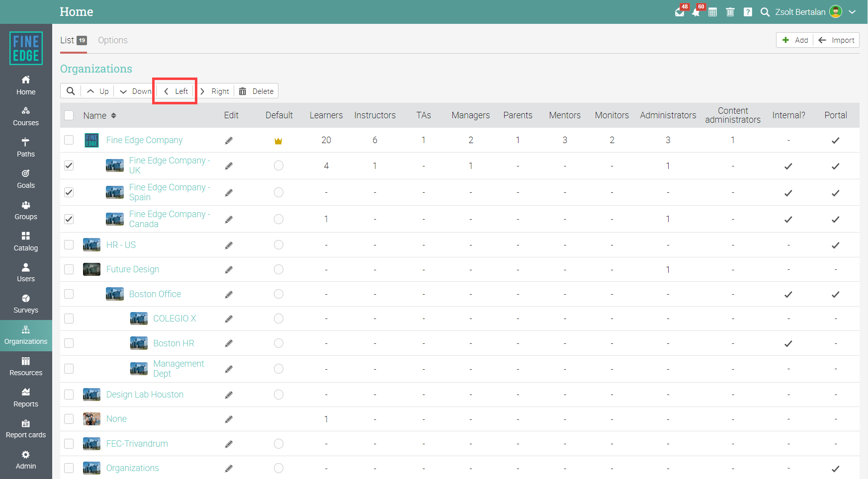Switch to the Options tab

[x=113, y=40]
